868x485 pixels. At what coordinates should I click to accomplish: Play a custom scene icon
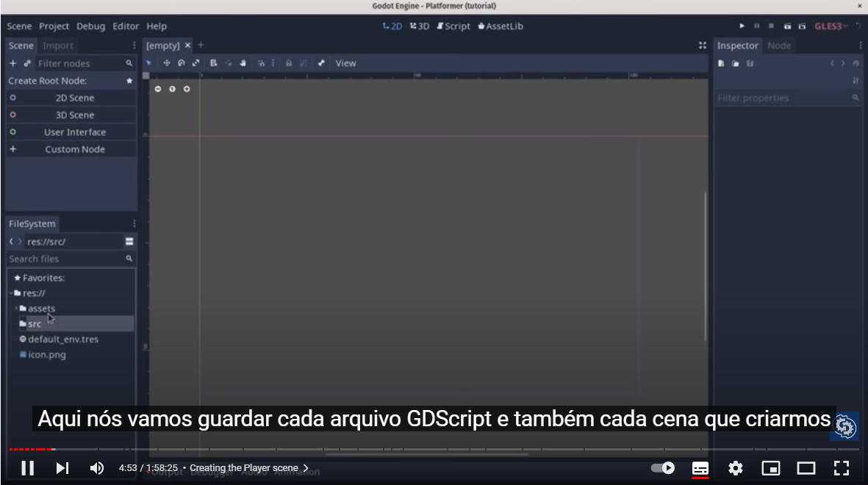pyautogui.click(x=802, y=26)
